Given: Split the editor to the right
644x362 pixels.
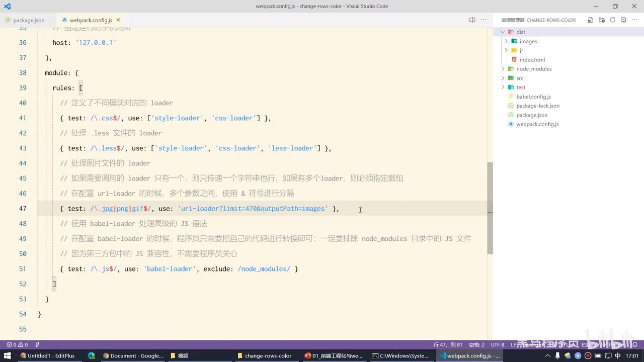Looking at the screenshot, I should [472, 20].
